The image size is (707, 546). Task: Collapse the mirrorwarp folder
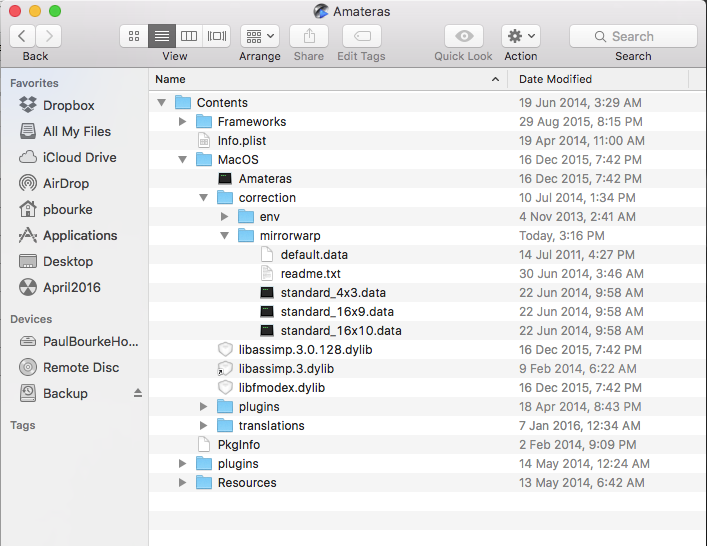pyautogui.click(x=225, y=236)
